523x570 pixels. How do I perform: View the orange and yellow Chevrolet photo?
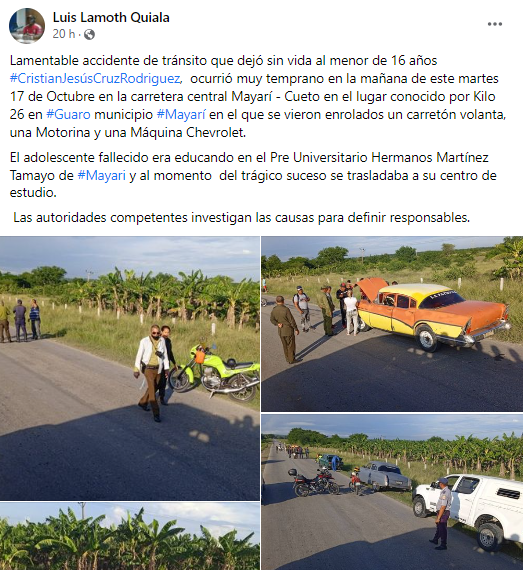click(392, 324)
